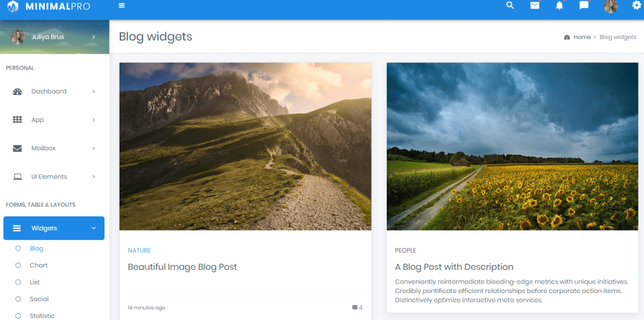Click the MinimalPro logo icon
The height and width of the screenshot is (320, 644).
13,6
